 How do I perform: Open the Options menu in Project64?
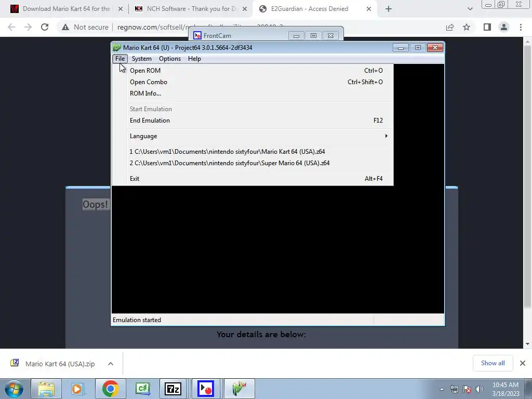[170, 59]
